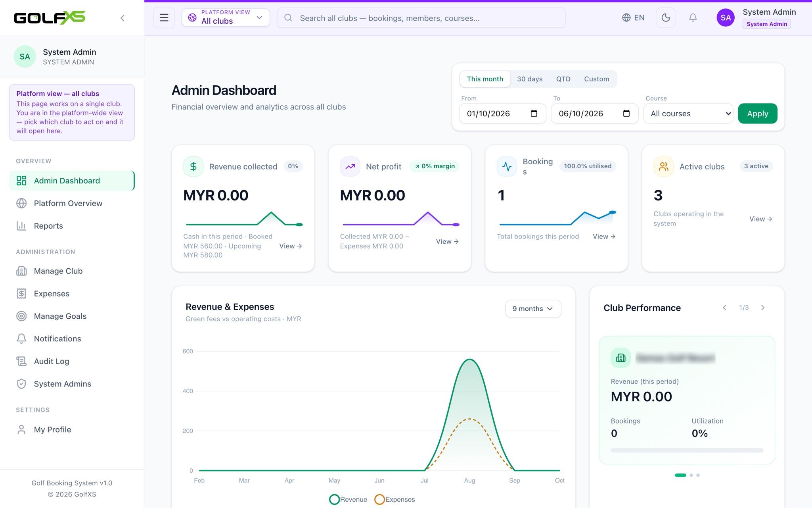Open Manage Club in sidebar
The width and height of the screenshot is (812, 508).
[72, 271]
